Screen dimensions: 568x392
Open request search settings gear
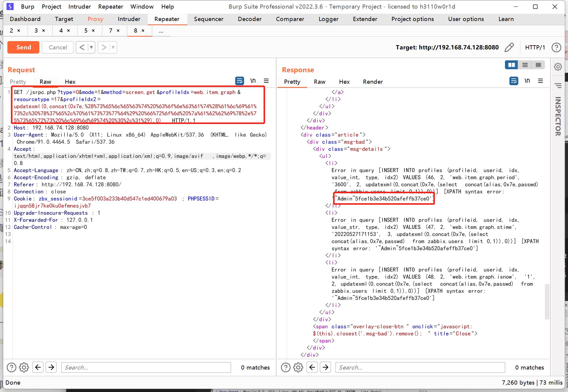click(24, 367)
